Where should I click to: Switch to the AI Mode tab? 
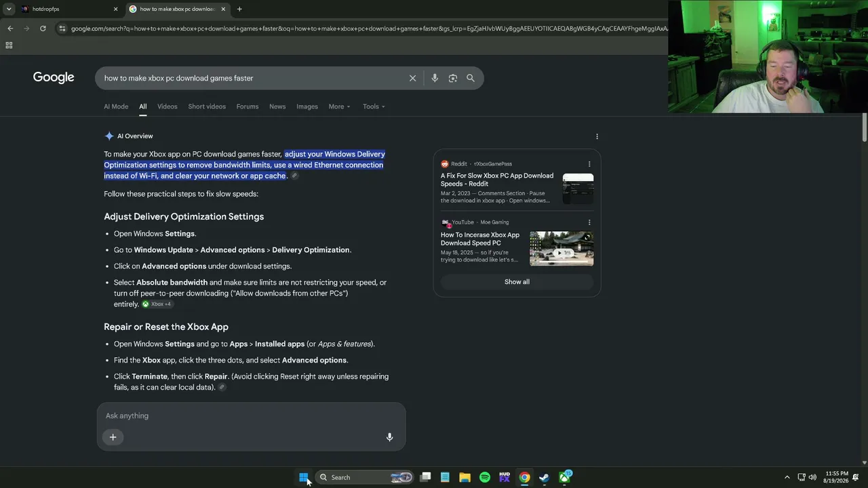(116, 106)
